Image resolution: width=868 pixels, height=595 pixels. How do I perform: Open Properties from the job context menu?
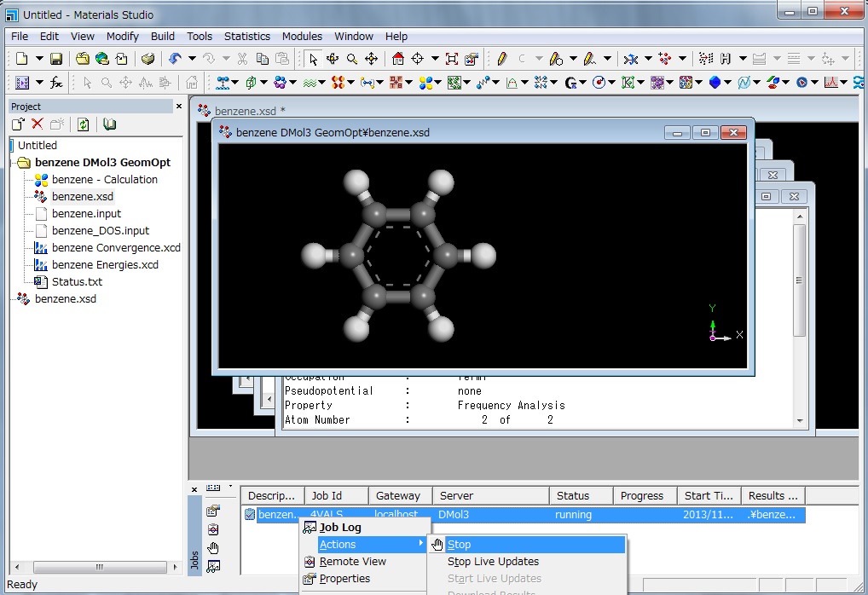344,579
